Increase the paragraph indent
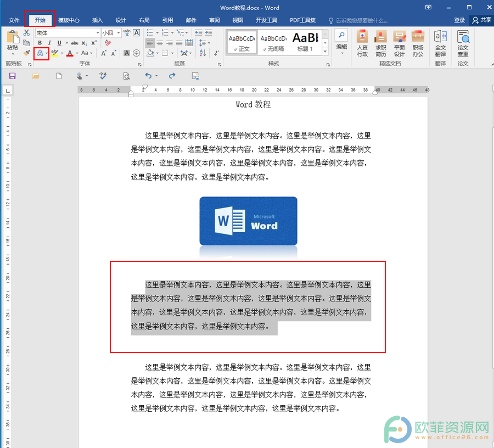Image resolution: width=494 pixels, height=448 pixels. [x=208, y=32]
